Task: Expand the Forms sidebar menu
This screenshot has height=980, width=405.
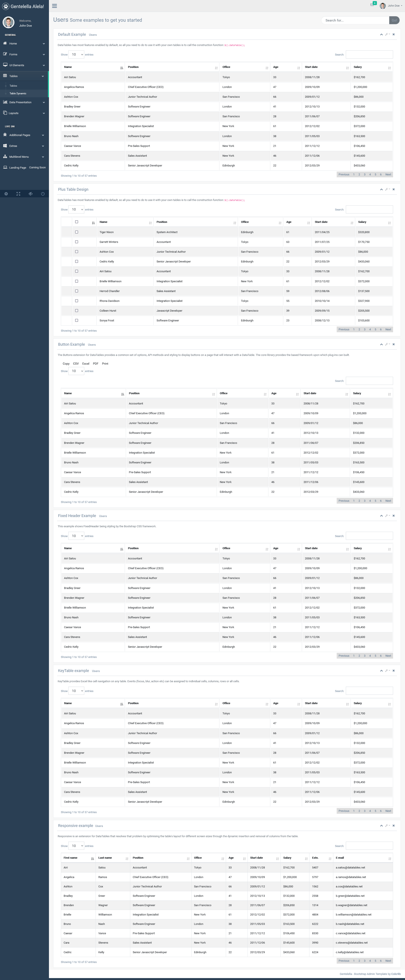Action: [x=24, y=54]
